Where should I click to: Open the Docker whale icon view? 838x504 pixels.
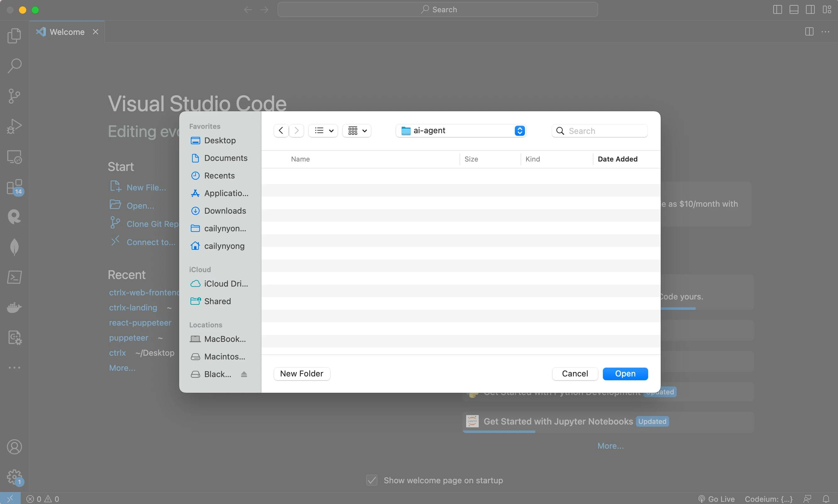click(x=14, y=307)
